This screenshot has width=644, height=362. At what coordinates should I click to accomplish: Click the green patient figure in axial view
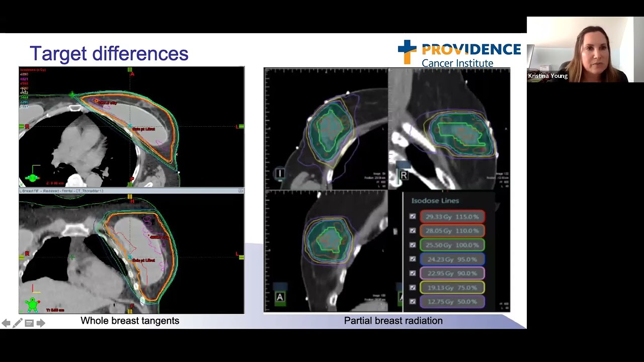[x=32, y=177]
